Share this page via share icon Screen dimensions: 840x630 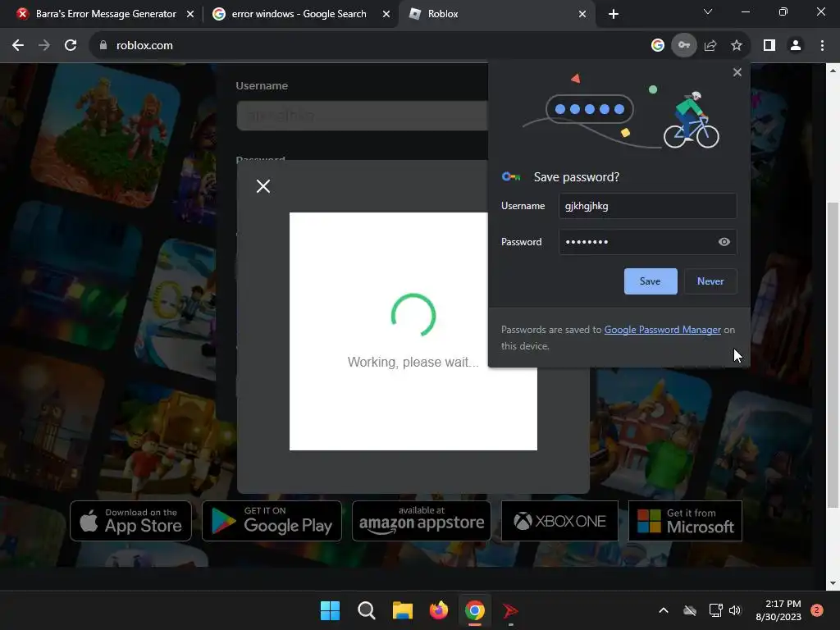(x=710, y=46)
